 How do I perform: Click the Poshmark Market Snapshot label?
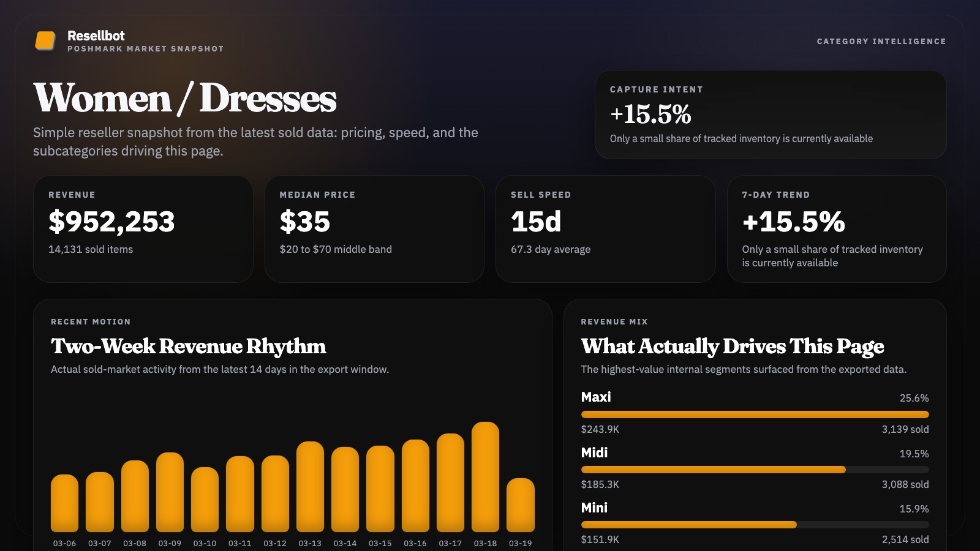click(x=146, y=48)
